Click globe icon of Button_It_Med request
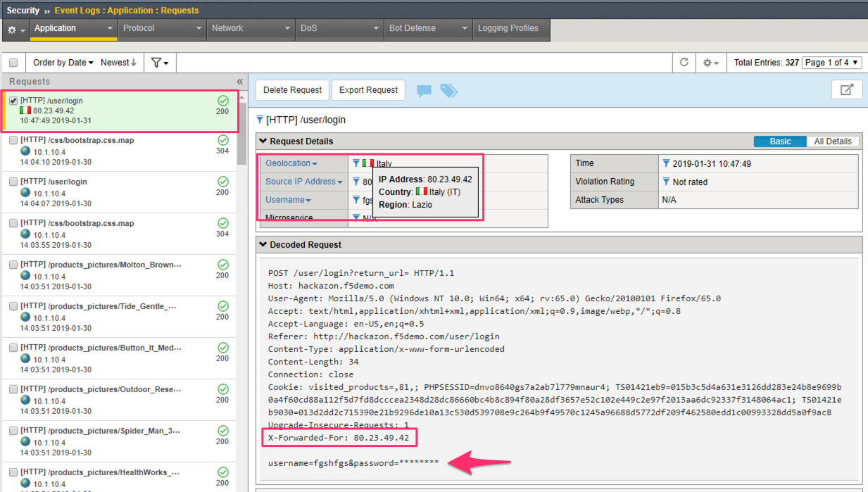Image resolution: width=868 pixels, height=492 pixels. tap(26, 360)
